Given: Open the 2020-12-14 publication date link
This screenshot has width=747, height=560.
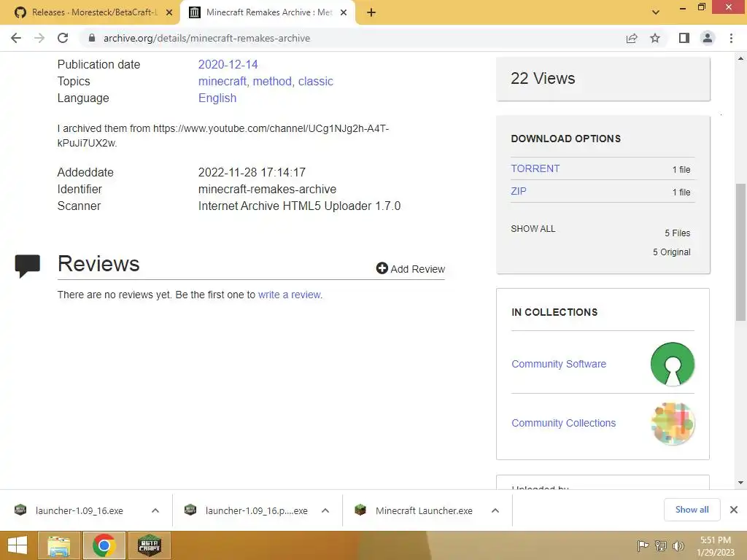Looking at the screenshot, I should [x=228, y=64].
